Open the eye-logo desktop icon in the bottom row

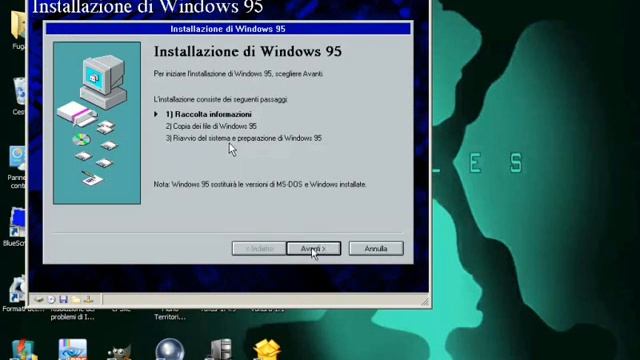click(73, 349)
